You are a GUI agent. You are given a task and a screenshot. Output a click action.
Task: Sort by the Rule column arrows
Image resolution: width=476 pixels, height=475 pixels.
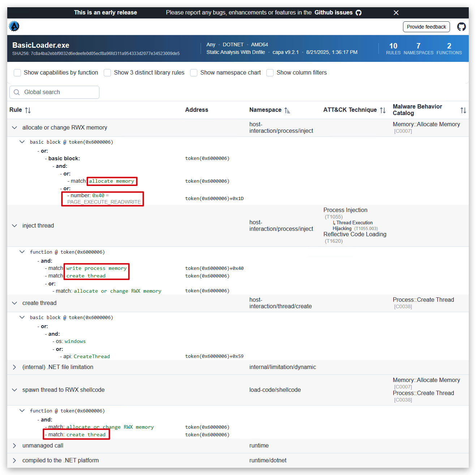coord(28,110)
